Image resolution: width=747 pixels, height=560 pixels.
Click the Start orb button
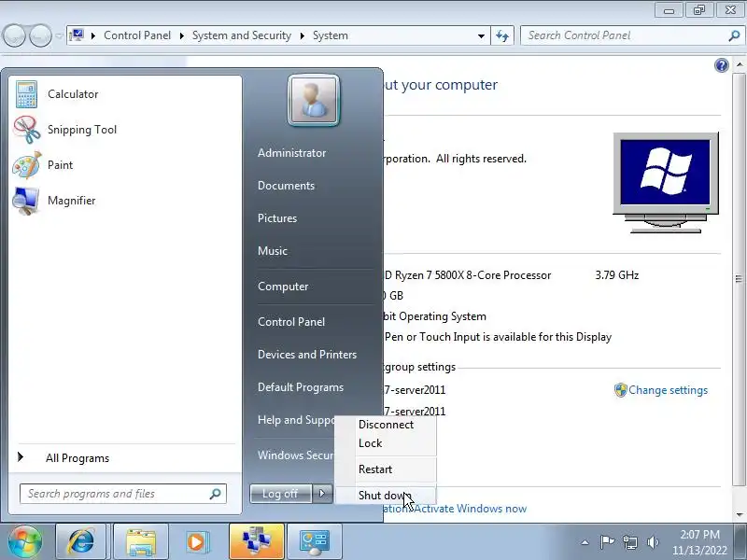(x=25, y=542)
